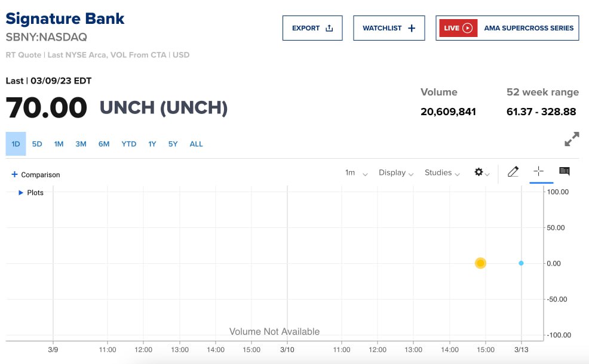Open the Display dropdown menu
The height and width of the screenshot is (364, 589).
click(x=396, y=173)
